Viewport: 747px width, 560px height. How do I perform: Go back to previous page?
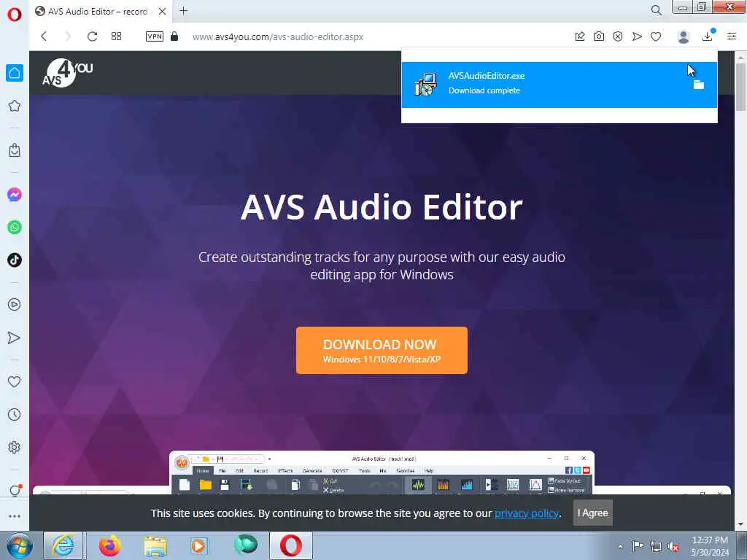click(44, 36)
